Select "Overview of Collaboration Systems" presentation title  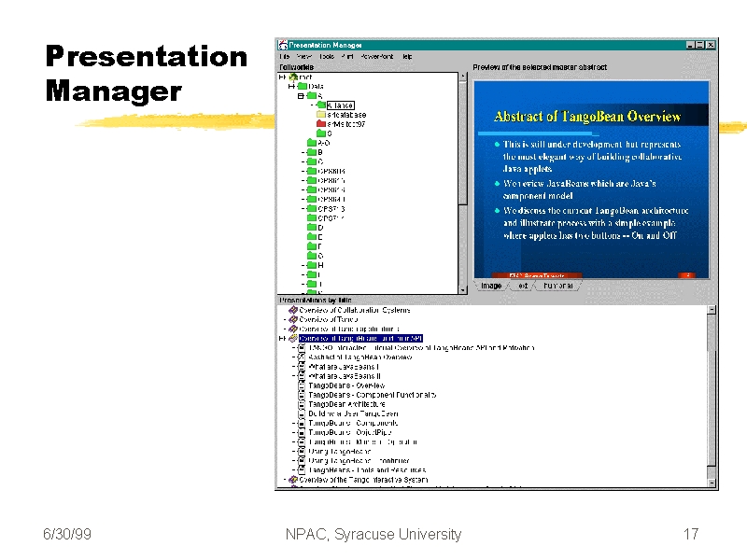(x=355, y=310)
